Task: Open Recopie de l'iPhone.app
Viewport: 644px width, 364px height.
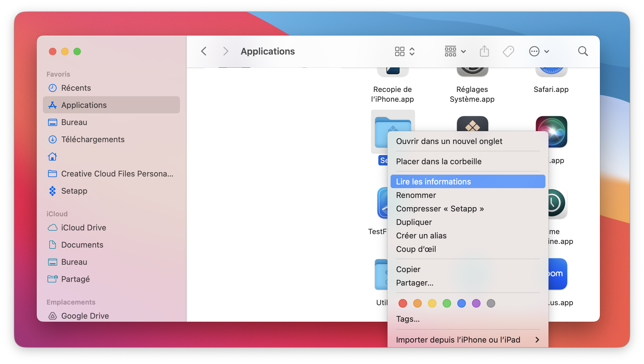Action: [393, 74]
